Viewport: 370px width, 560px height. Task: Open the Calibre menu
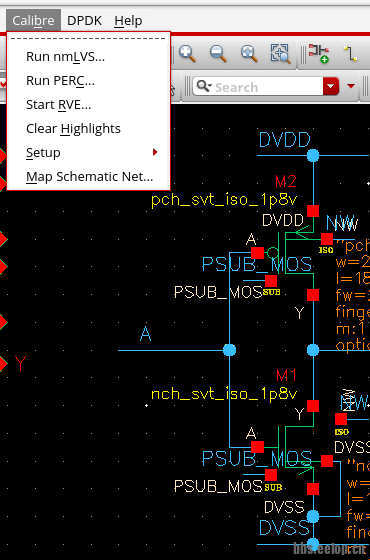[x=33, y=21]
